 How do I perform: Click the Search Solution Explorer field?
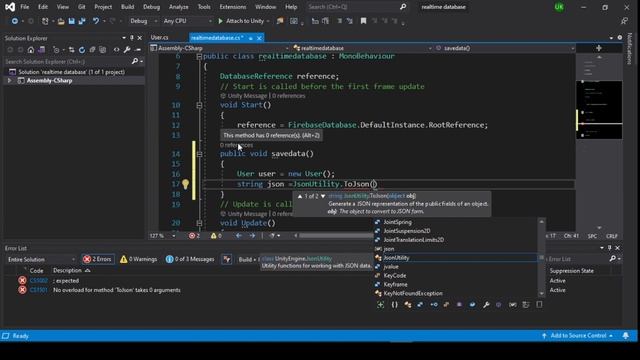(67, 62)
